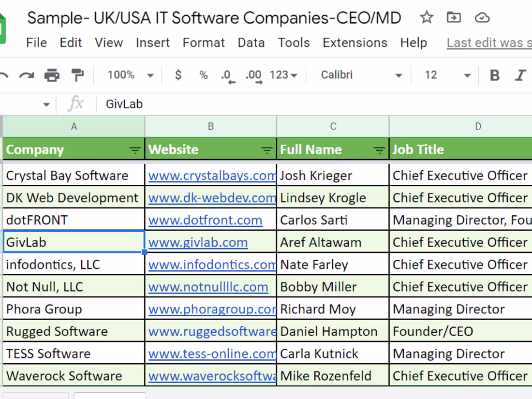This screenshot has height=399, width=532.
Task: Toggle italic formatting
Action: coord(520,75)
